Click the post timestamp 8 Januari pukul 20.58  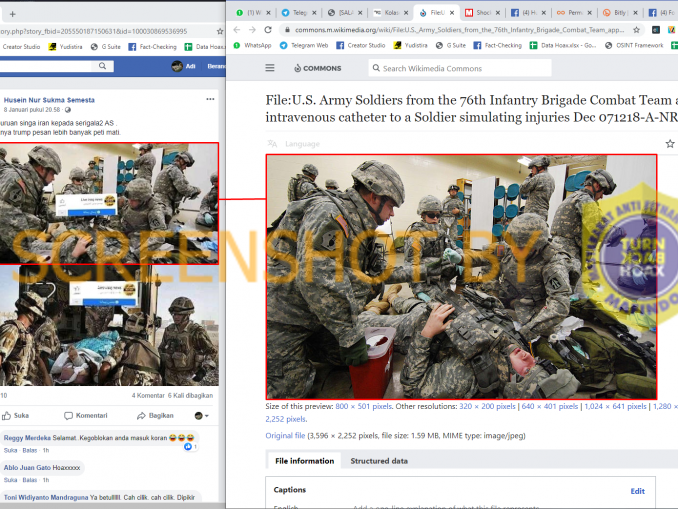pyautogui.click(x=32, y=110)
